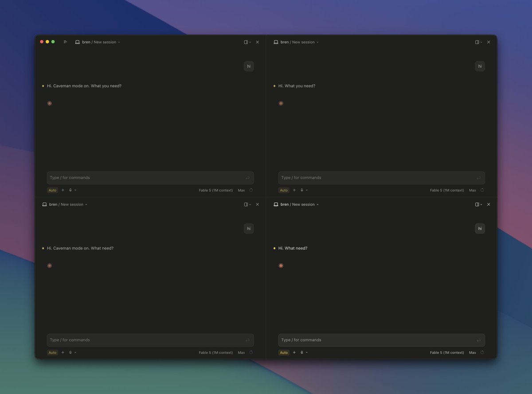Close the top-right session pane

pos(489,42)
